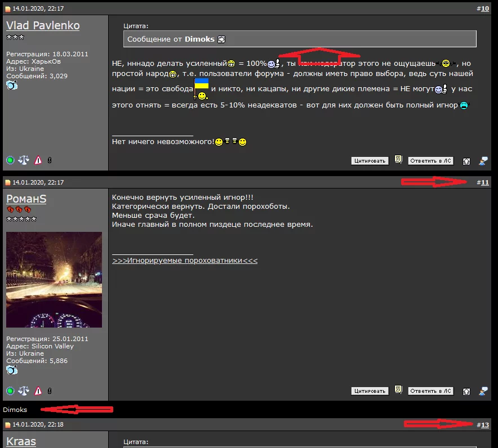Image resolution: width=498 pixels, height=448 pixels.
Task: Report РоманS post with warning triangle
Action: click(x=38, y=391)
